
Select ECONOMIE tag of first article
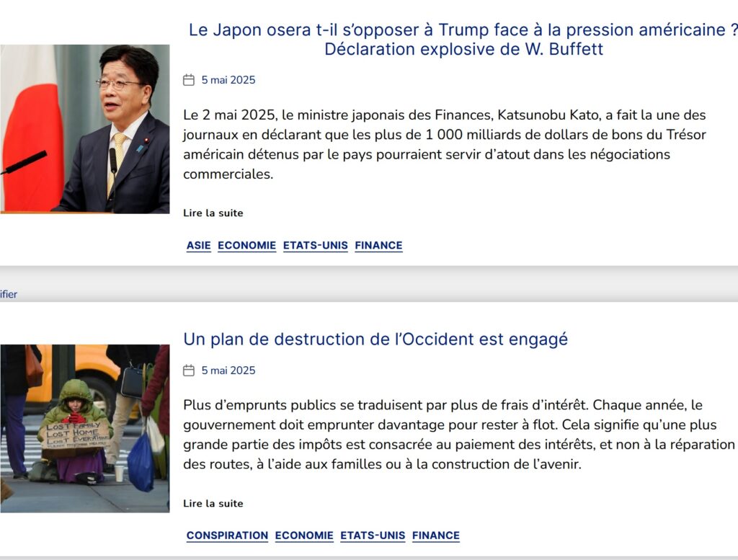pos(246,245)
